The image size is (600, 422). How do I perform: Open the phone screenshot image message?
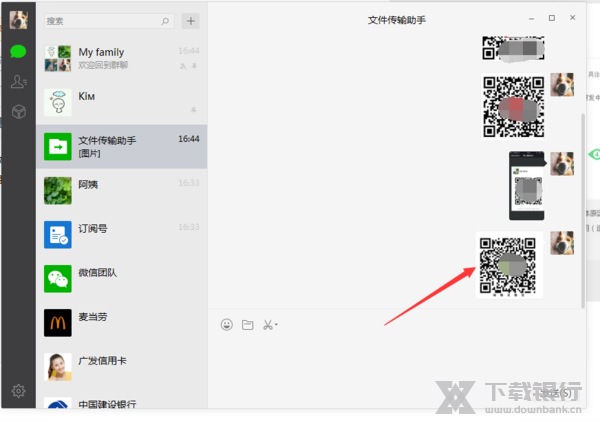tap(527, 186)
